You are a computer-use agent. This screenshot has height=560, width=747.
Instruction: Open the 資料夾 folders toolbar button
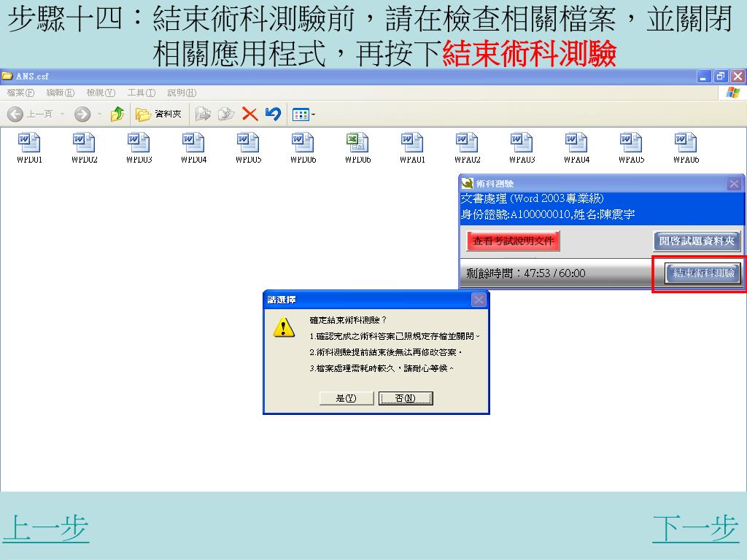click(x=158, y=114)
